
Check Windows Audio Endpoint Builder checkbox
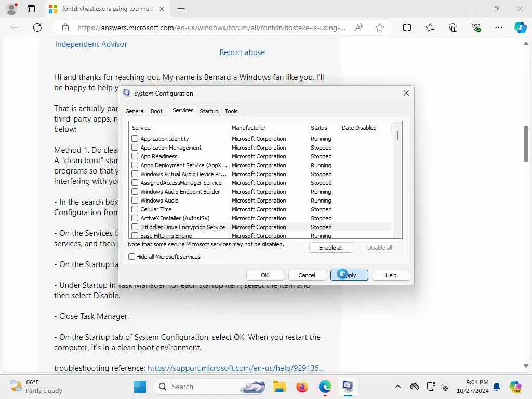coord(135,191)
